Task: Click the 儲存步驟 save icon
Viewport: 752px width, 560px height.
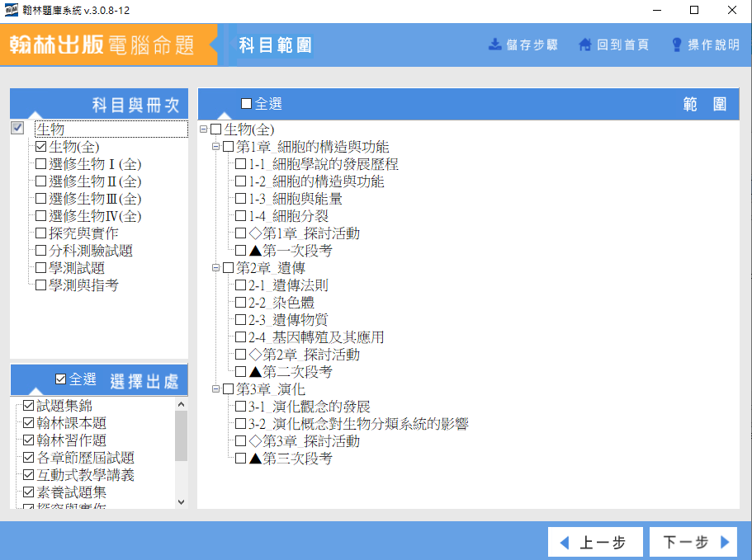Action: 495,45
